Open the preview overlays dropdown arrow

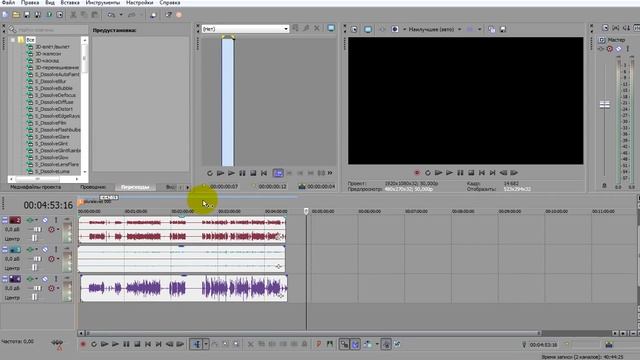[x=480, y=29]
